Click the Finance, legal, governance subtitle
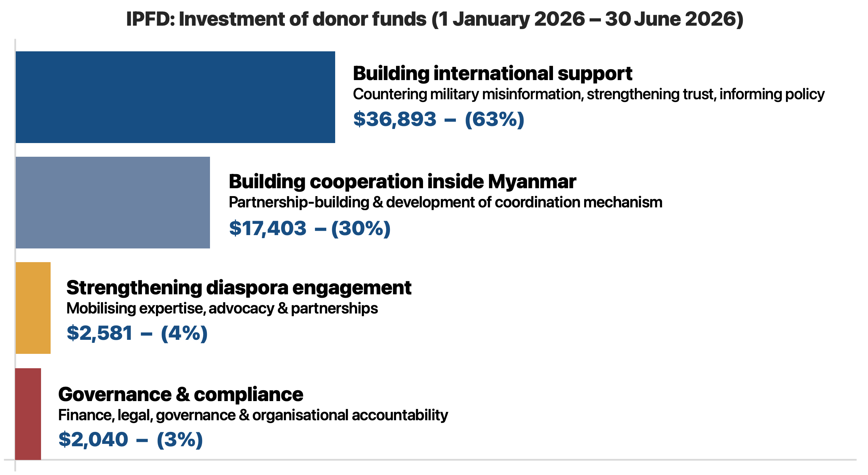The image size is (868, 475). click(253, 415)
